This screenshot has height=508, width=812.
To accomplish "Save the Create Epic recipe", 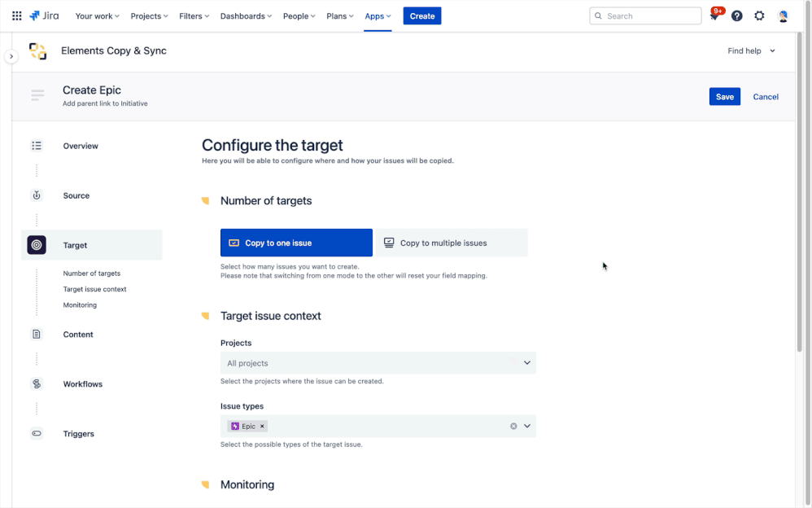I will 724,96.
